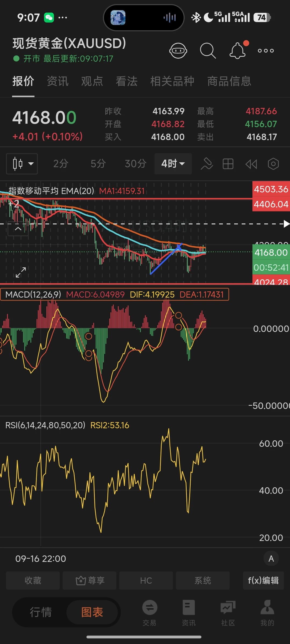Tap the search magnifier icon
This screenshot has width=290, height=644.
(208, 50)
